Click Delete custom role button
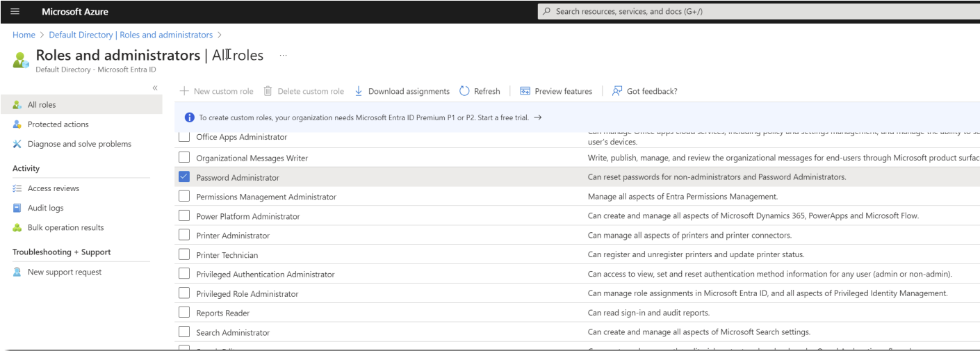This screenshot has height=351, width=980. click(304, 91)
